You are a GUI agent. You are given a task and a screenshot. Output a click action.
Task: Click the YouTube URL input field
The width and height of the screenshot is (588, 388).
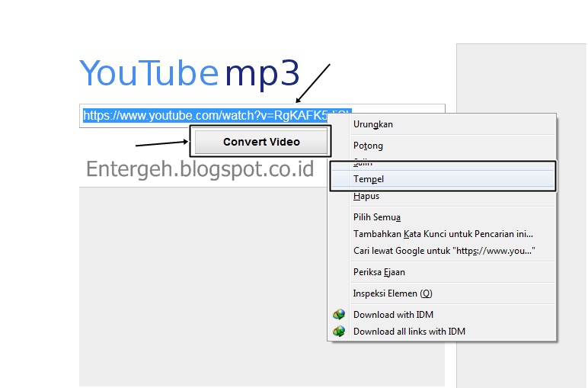(x=262, y=116)
